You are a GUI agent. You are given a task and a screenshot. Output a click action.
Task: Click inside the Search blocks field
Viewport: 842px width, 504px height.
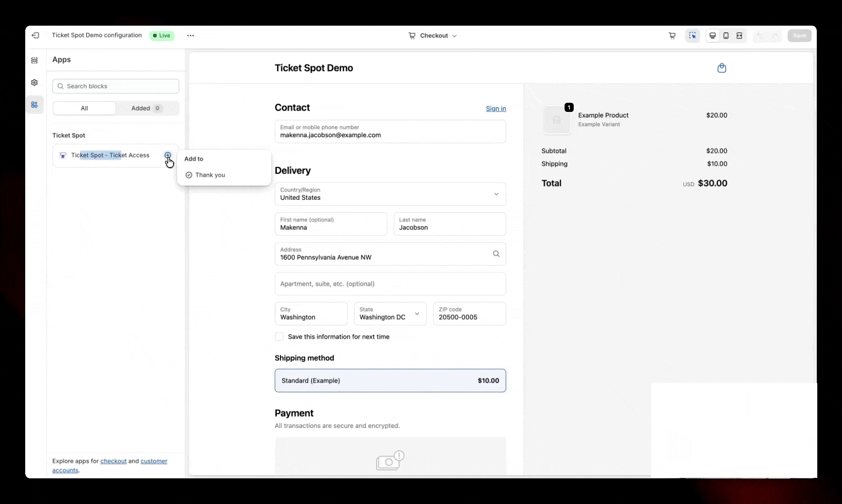[116, 86]
